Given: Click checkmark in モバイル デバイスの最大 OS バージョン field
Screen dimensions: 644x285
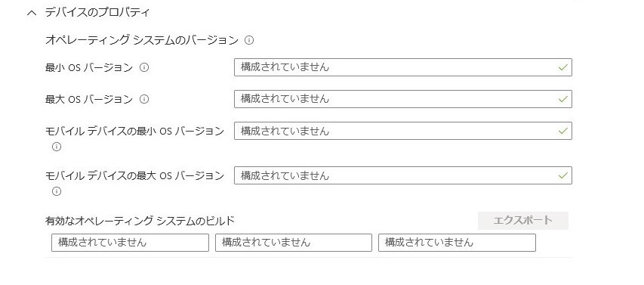Looking at the screenshot, I should tap(562, 175).
